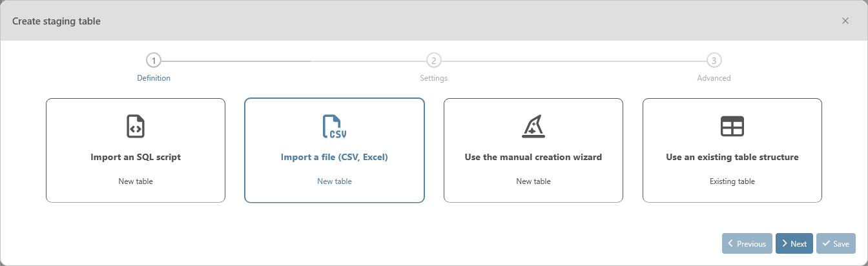Jump to step 2 circle
This screenshot has width=868, height=266.
[x=434, y=61]
